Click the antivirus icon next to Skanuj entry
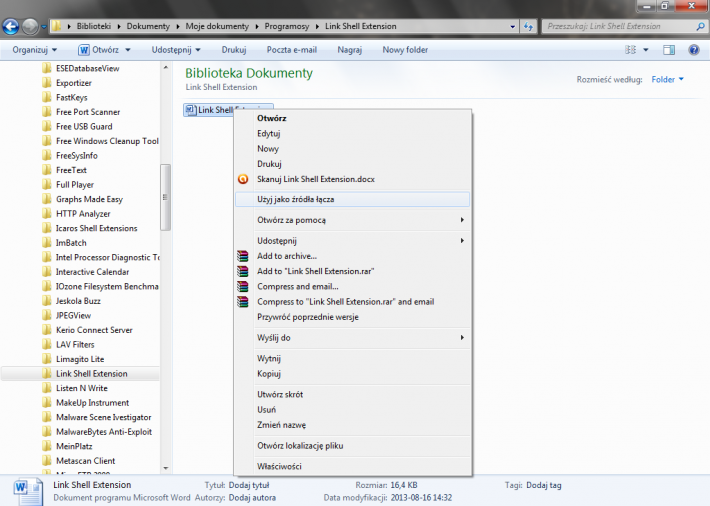710x506 pixels. [243, 179]
